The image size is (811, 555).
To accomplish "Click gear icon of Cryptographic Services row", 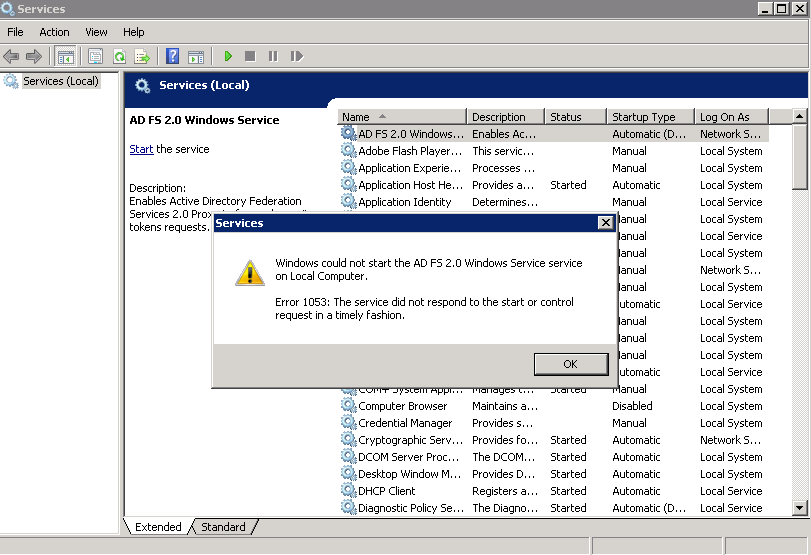I will point(349,440).
